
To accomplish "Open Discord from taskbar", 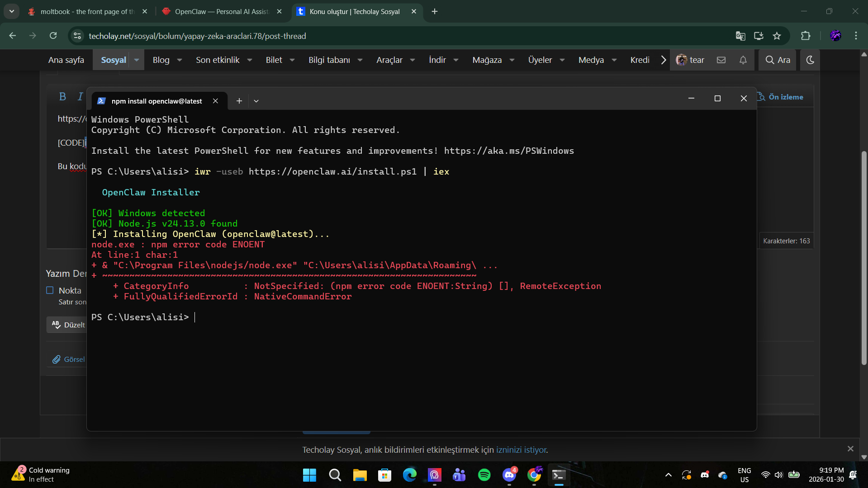I will [509, 475].
